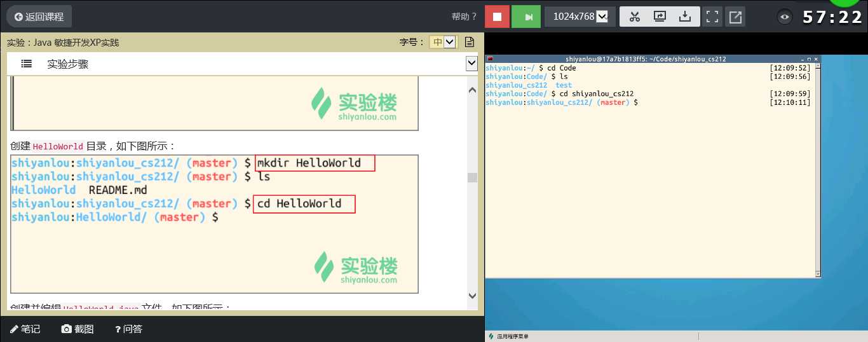
Task: Click the question mark icon beside 问答
Action: 118,329
